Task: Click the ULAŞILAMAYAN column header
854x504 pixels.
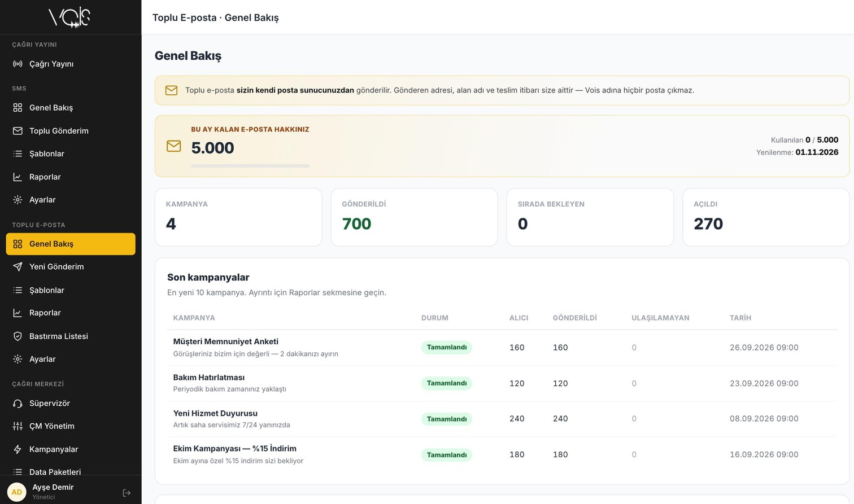Action: click(x=660, y=318)
